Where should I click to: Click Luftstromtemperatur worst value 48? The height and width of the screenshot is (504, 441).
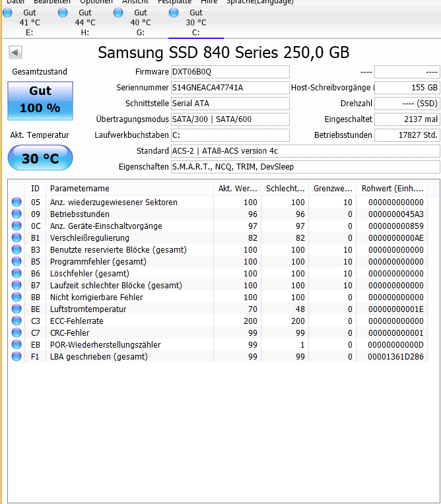[x=300, y=309]
